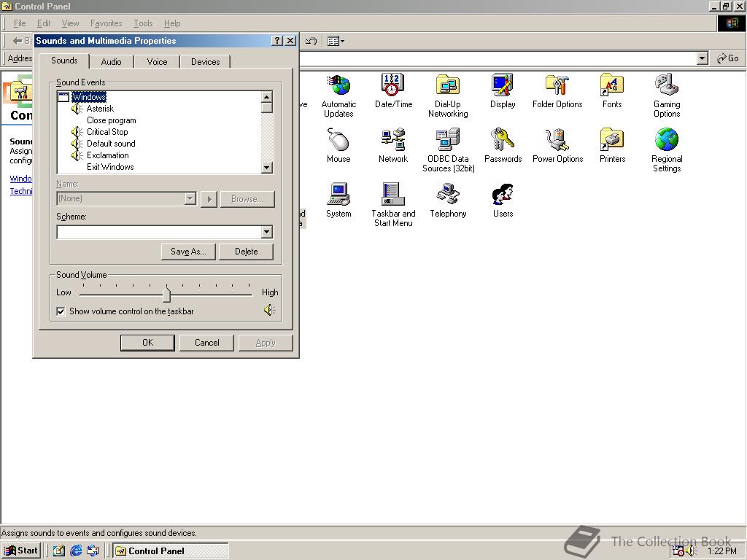Open the View menu
Image resolution: width=747 pixels, height=560 pixels.
pos(70,23)
